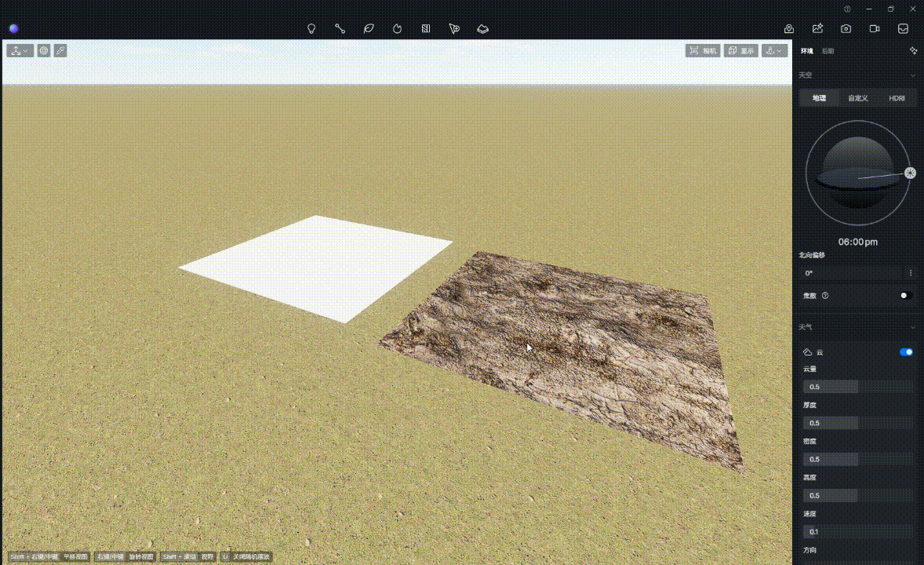Switch to the 后期 post-processing tab
The image size is (924, 565).
click(828, 51)
